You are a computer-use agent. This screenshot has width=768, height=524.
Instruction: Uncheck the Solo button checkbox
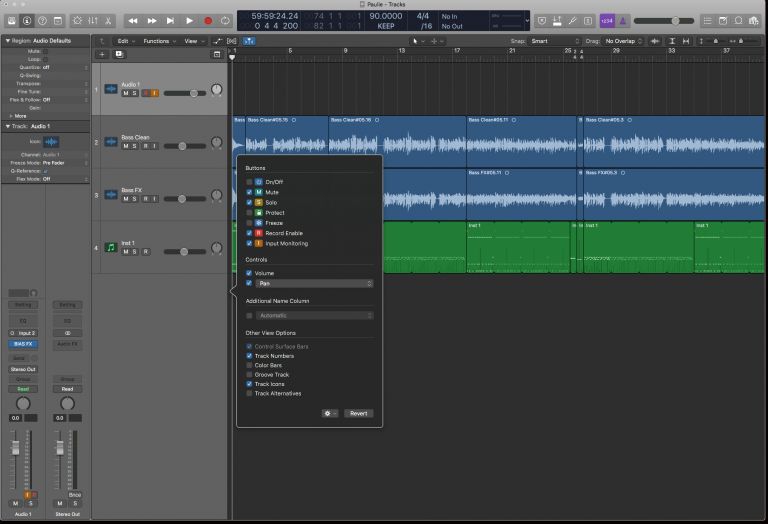click(249, 202)
